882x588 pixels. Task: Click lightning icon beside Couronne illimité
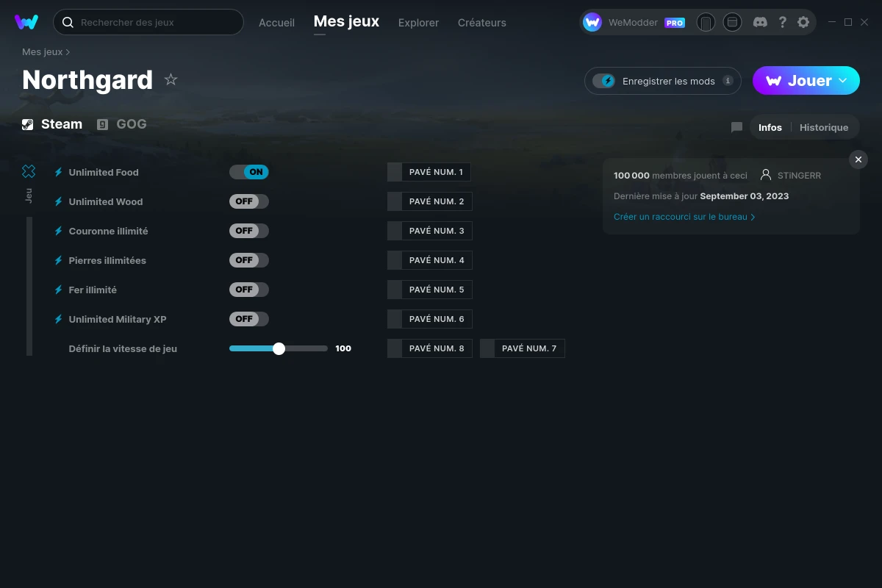pyautogui.click(x=58, y=231)
